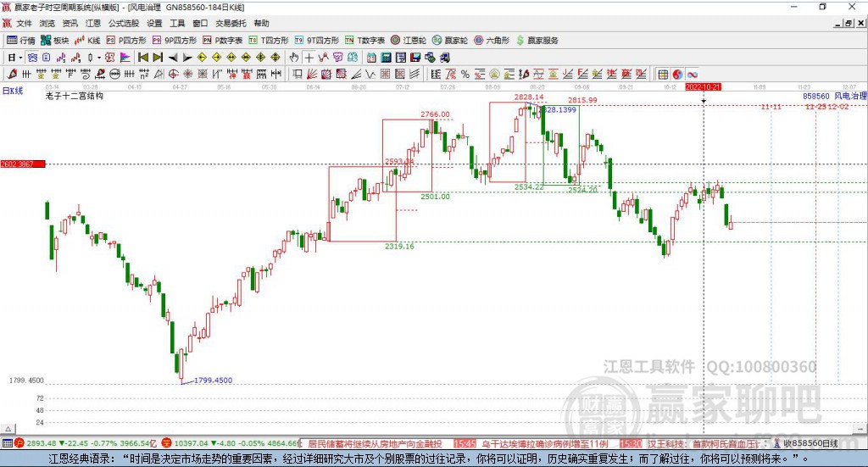Image resolution: width=868 pixels, height=467 pixels.
Task: Open the 9T四方形 tool
Action: pos(317,41)
